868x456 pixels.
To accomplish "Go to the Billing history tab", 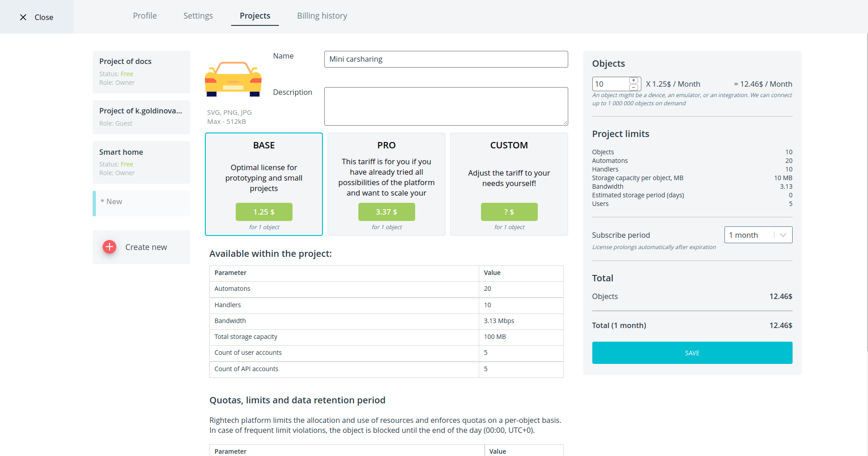I will click(x=322, y=16).
